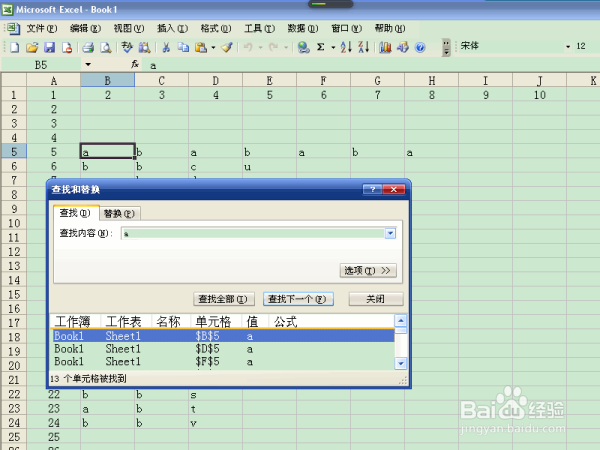Click the Excel workbook control icon

13,28
